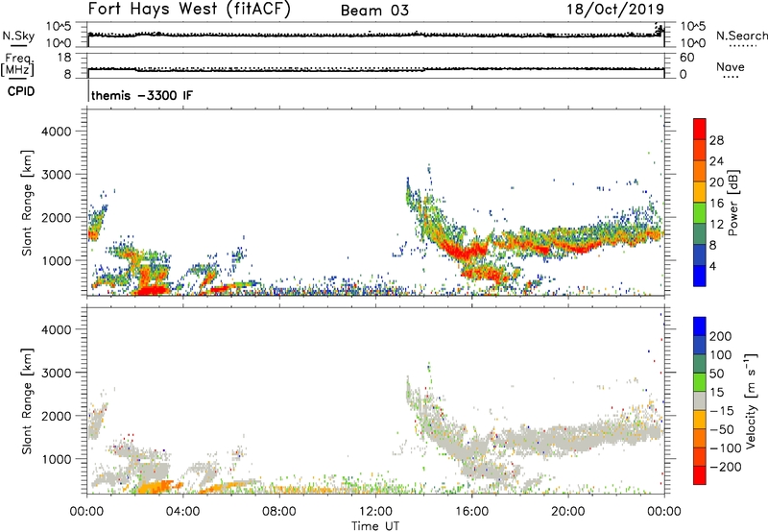Screen dimensions: 768x532
Task: Click the 'CPID' label
Action: click(21, 91)
